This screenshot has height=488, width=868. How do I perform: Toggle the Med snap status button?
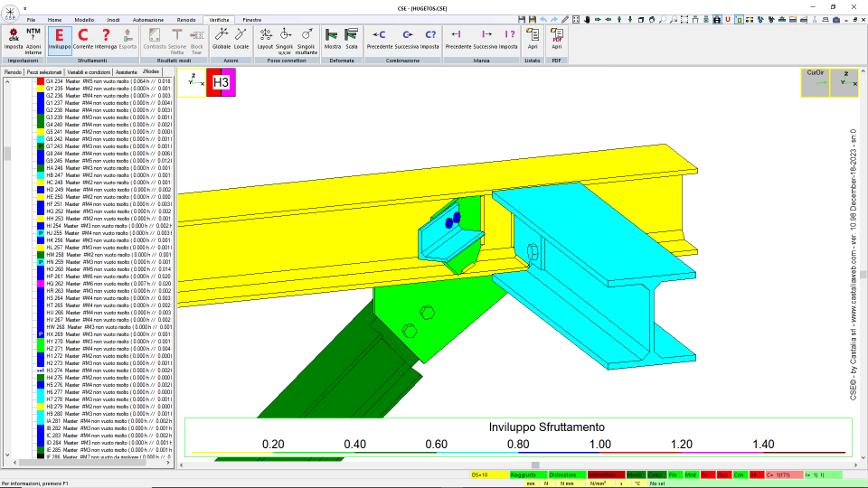(x=691, y=475)
